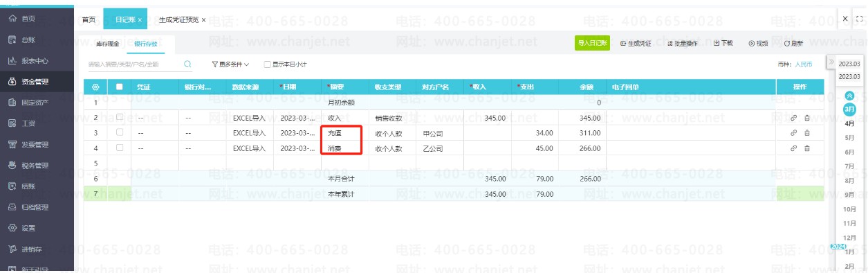Switch to the 首页 tab

click(89, 19)
